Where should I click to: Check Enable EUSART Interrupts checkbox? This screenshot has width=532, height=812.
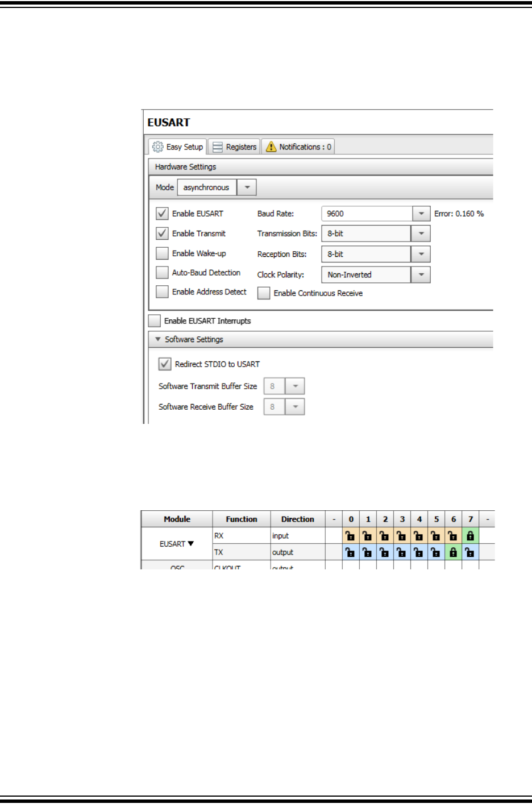[x=154, y=320]
